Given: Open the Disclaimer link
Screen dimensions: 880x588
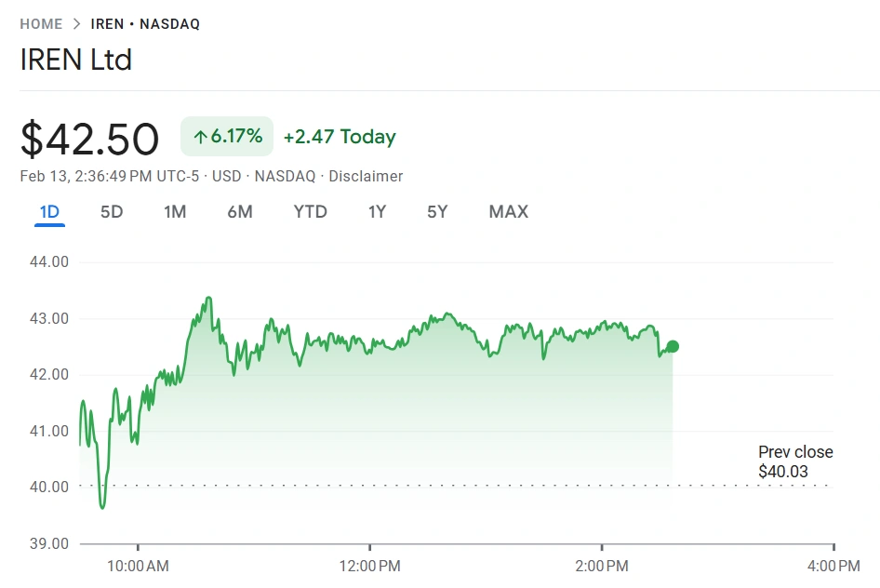Looking at the screenshot, I should coord(366,176).
